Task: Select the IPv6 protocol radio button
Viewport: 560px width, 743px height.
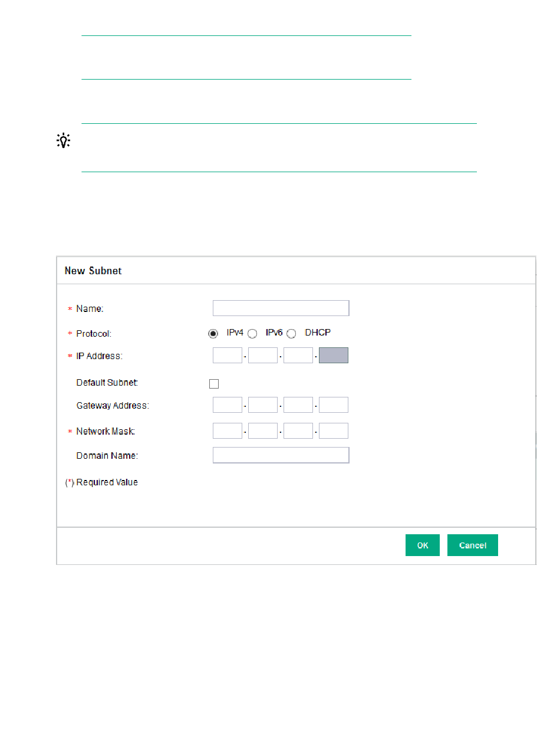Action: pos(252,334)
